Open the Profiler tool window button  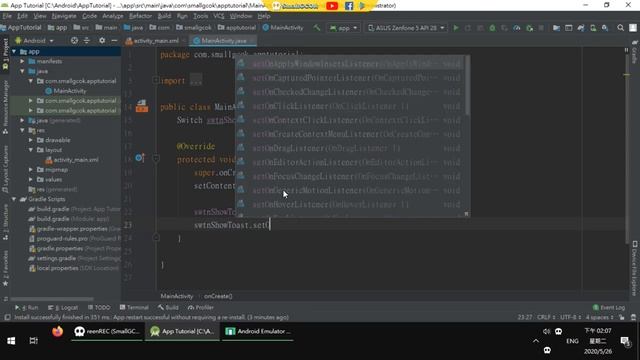coord(201,307)
